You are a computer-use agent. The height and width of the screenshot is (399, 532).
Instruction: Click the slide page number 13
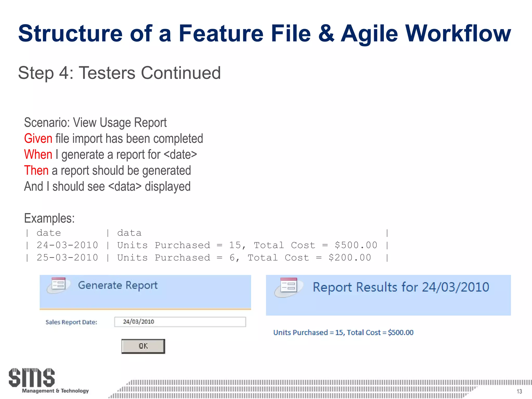(x=519, y=391)
